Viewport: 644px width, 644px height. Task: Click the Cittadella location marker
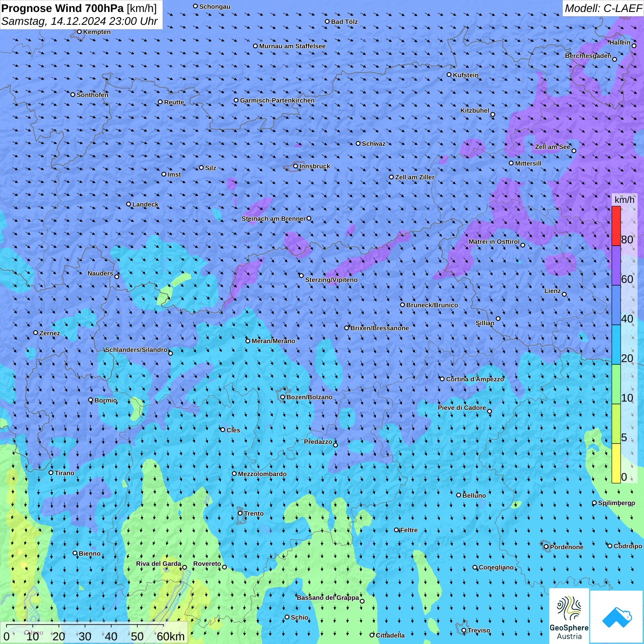click(x=372, y=635)
